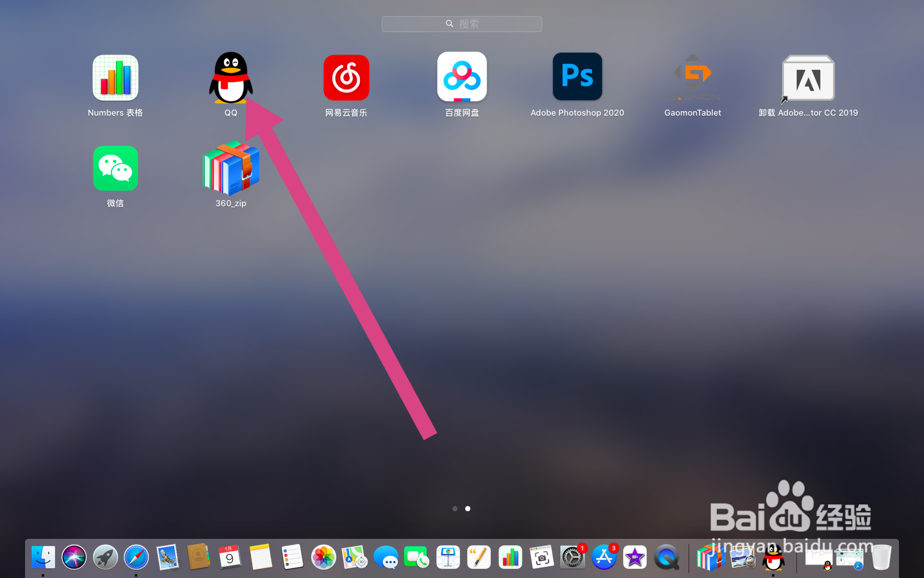Click the QQ penguin in the Dock
Screen dimensions: 924x578
coord(773,556)
